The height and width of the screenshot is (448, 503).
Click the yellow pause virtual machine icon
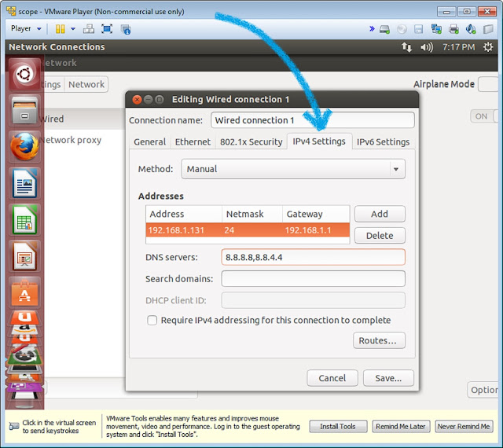point(60,29)
